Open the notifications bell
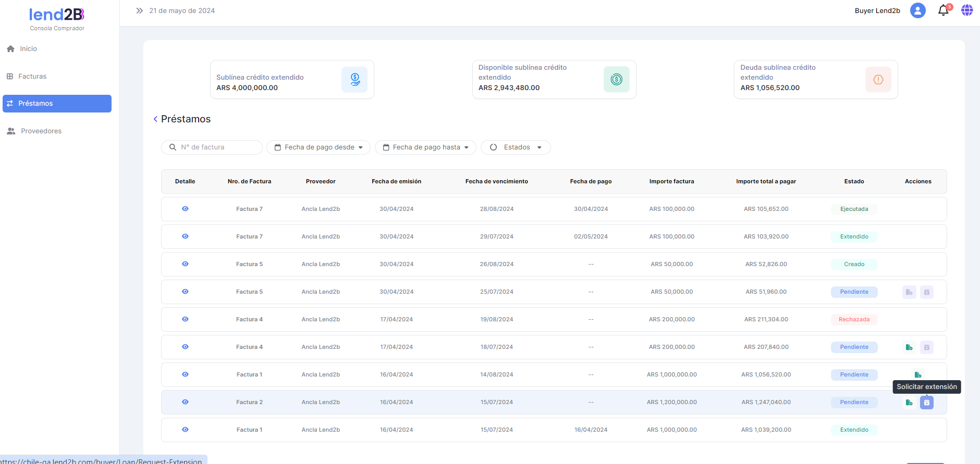 [943, 10]
